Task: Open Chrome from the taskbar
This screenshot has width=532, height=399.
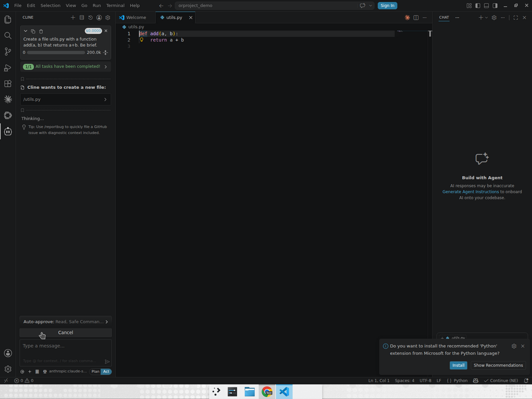Action: pos(267,392)
